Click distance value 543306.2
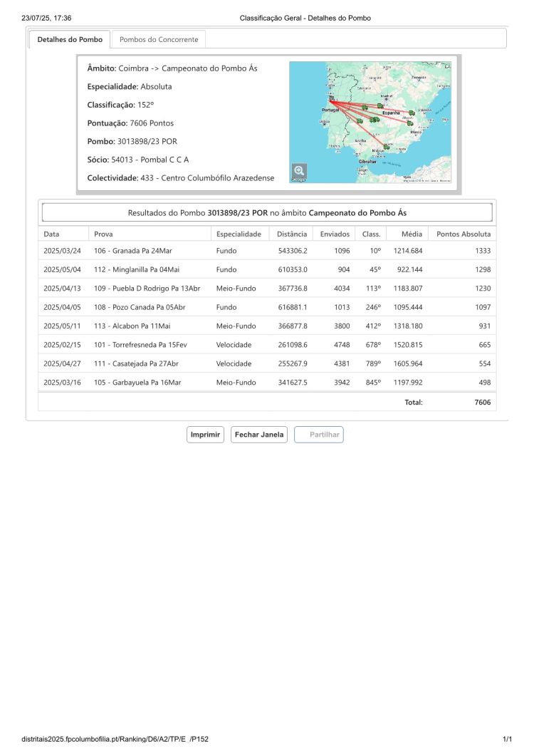Screen dimensions: 534x756 (293, 251)
